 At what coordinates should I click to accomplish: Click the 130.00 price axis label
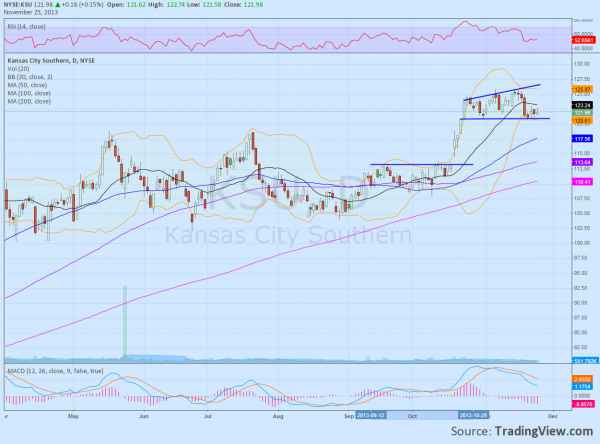[x=582, y=64]
